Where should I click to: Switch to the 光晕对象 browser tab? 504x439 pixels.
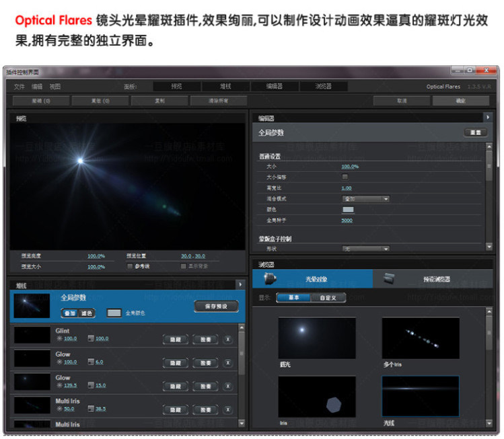tap(312, 279)
